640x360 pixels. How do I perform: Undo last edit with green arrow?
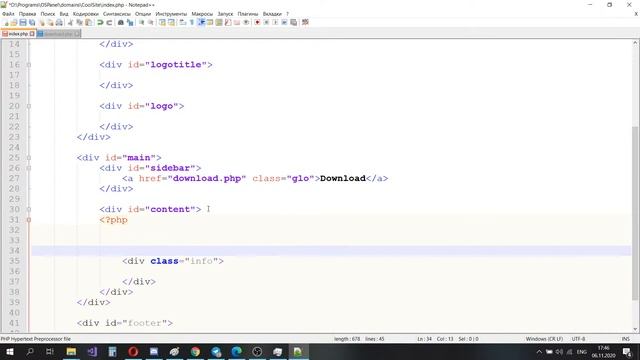coord(100,22)
